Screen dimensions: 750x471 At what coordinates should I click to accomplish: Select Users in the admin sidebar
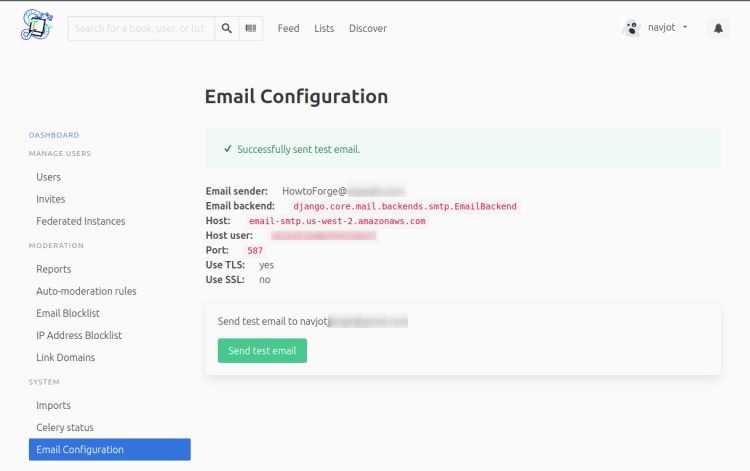click(49, 177)
